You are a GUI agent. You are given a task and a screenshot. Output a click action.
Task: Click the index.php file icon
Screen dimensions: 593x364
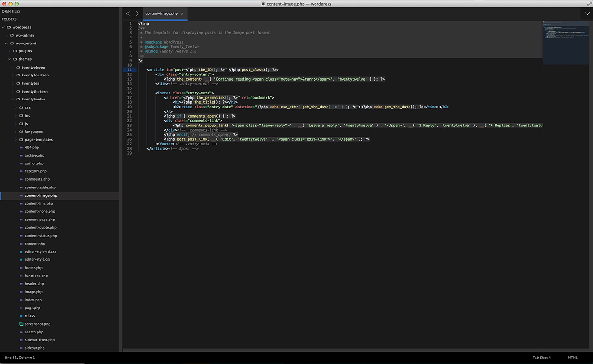pos(21,300)
